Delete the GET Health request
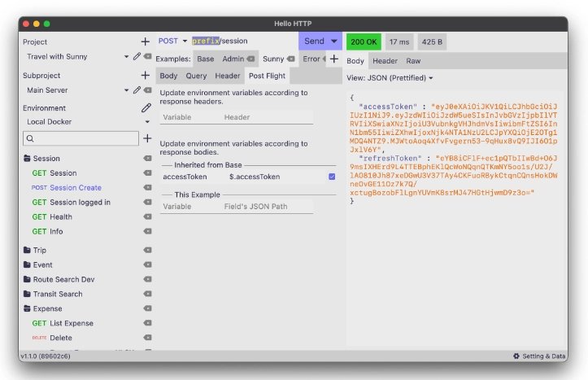 148,216
